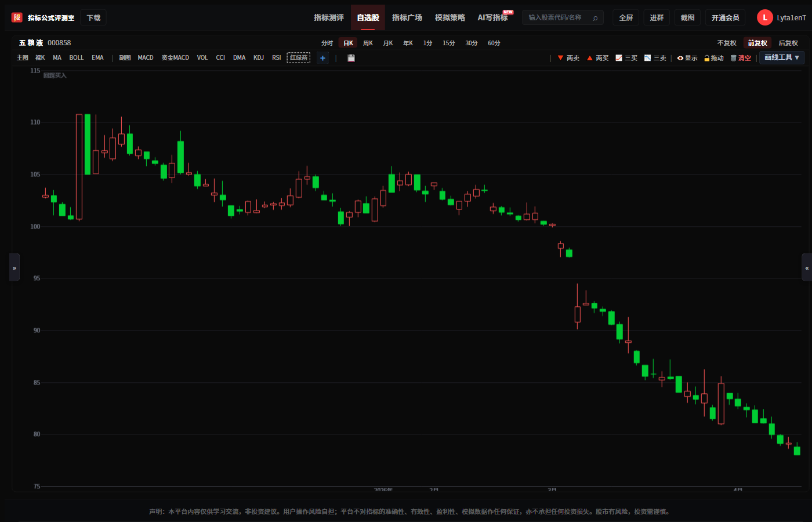Select the MA main chart indicator
Screen dimensions: 812x522
click(x=57, y=57)
